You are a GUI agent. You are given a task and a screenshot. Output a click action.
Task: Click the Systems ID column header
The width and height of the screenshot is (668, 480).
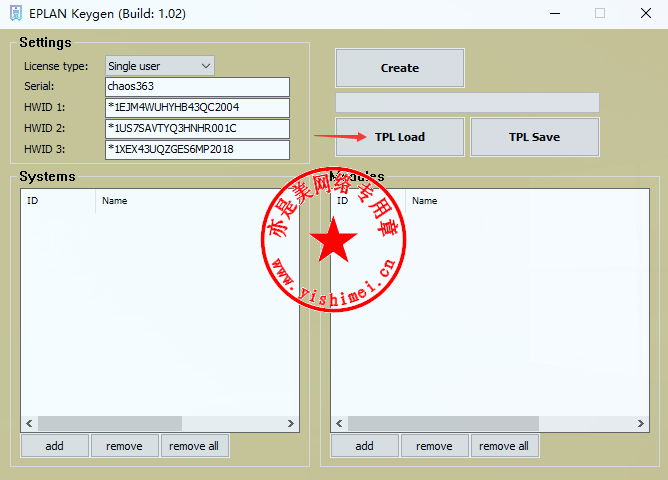pyautogui.click(x=58, y=201)
